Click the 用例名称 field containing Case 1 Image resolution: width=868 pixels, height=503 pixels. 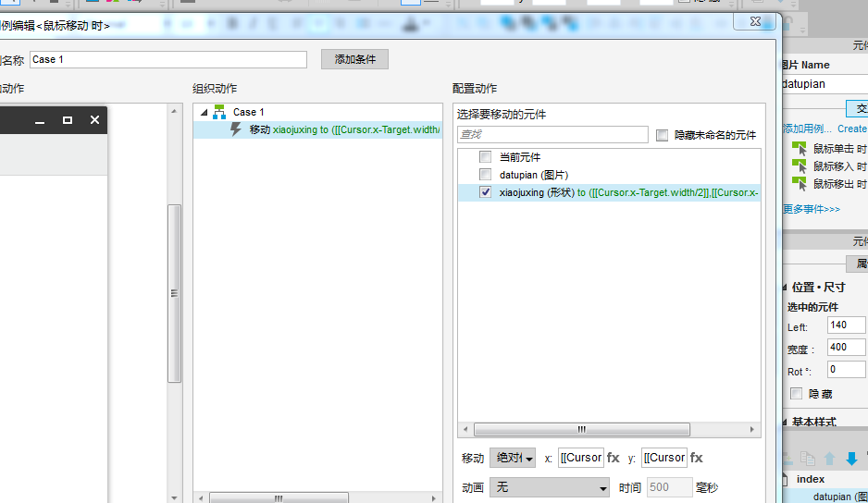[168, 60]
